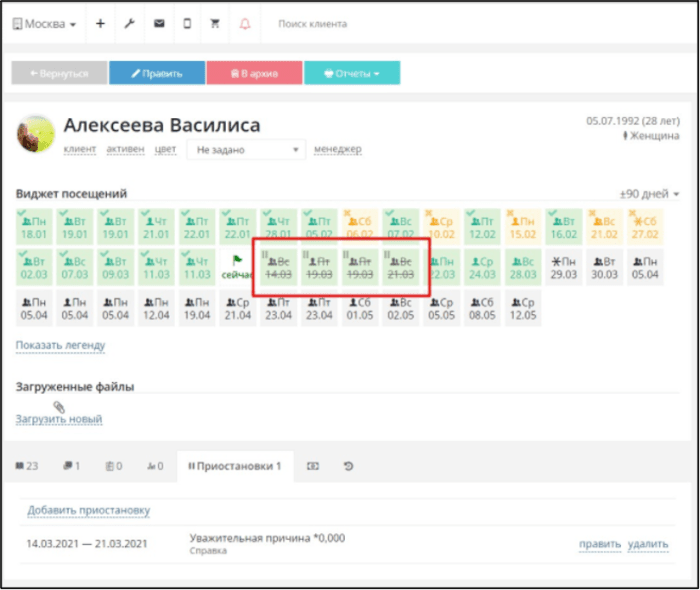Open the history clock tab icon
Viewport: 700px width, 590px height.
(x=348, y=466)
